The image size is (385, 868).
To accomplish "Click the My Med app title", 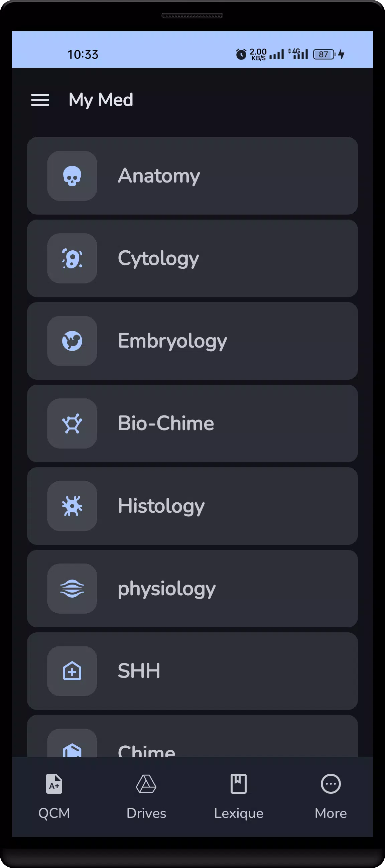I will [x=101, y=100].
